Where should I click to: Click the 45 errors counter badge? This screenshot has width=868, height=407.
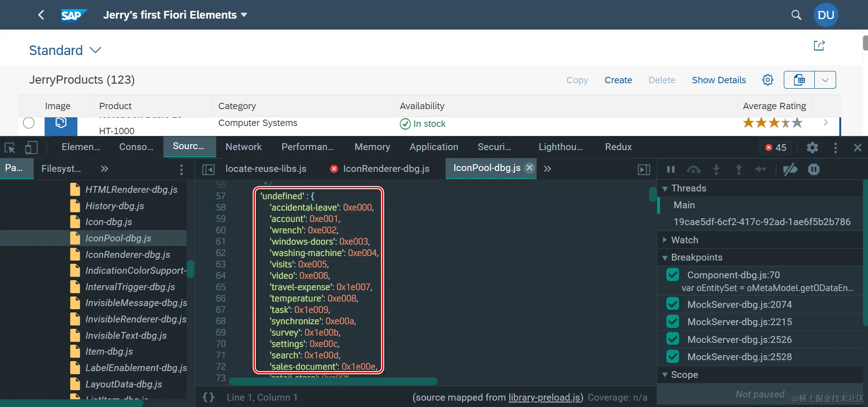(x=776, y=147)
